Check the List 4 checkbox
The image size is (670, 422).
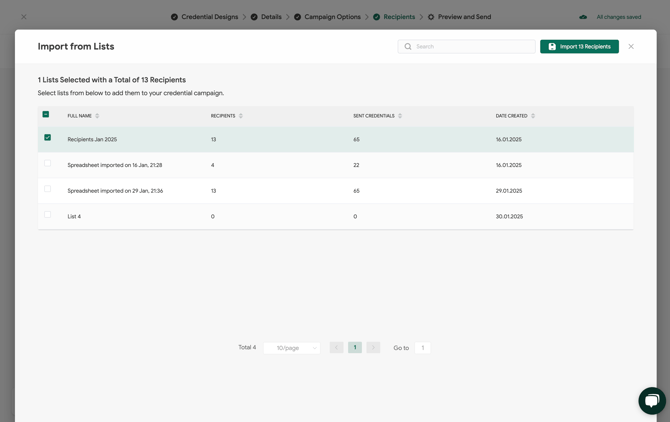(x=47, y=214)
